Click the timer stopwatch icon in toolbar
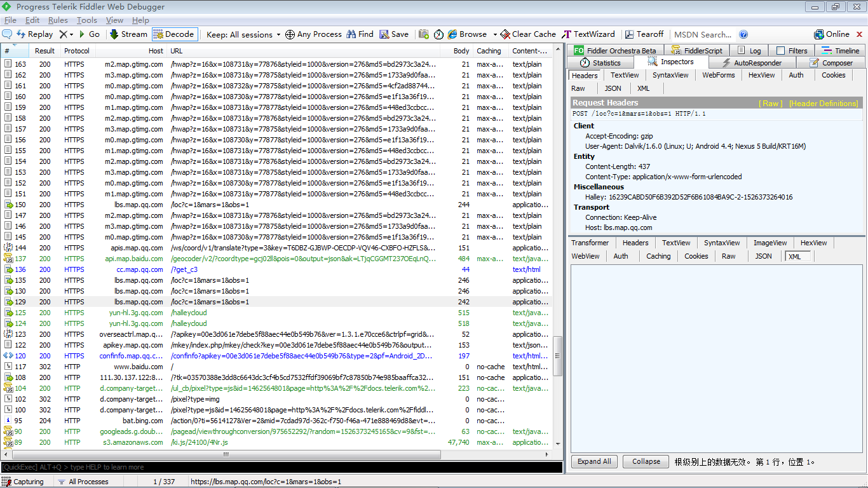Viewport: 868px width, 488px height. click(x=438, y=34)
